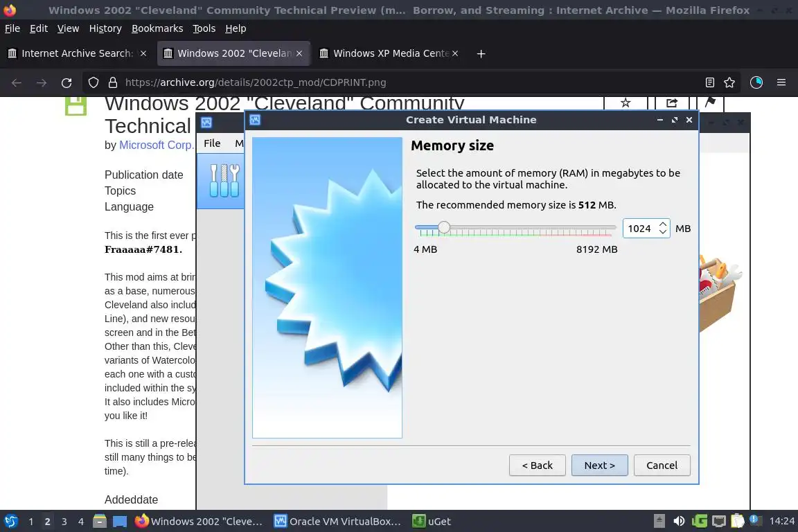Click the green floppy disk software icon
The height and width of the screenshot is (532, 798).
[76, 105]
